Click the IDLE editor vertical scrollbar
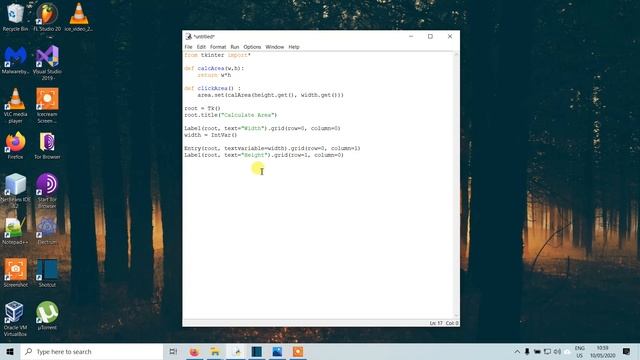 click(x=456, y=185)
